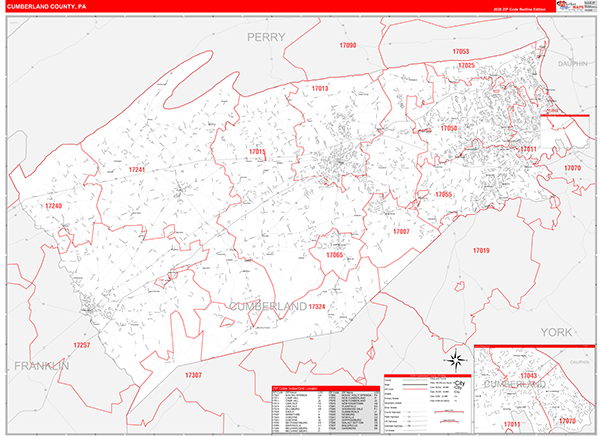Viewport: 600px width, 436px height.
Task: Click the PERRY county label
Action: (266, 37)
